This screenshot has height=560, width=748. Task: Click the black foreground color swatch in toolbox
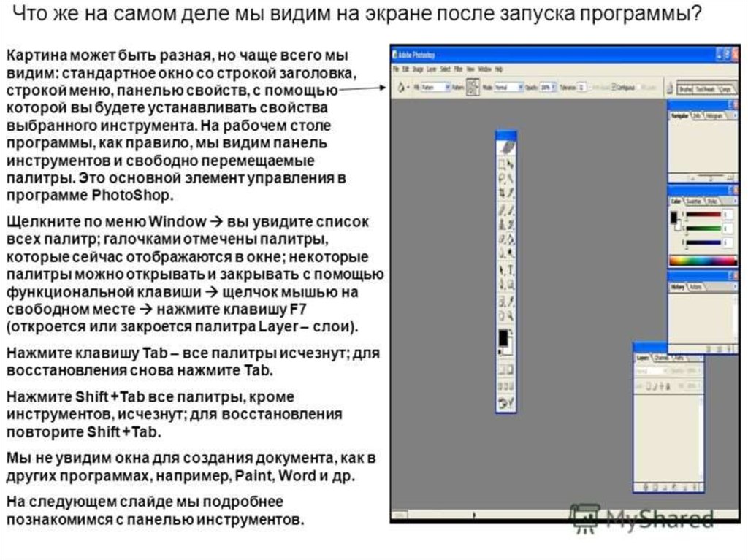503,337
